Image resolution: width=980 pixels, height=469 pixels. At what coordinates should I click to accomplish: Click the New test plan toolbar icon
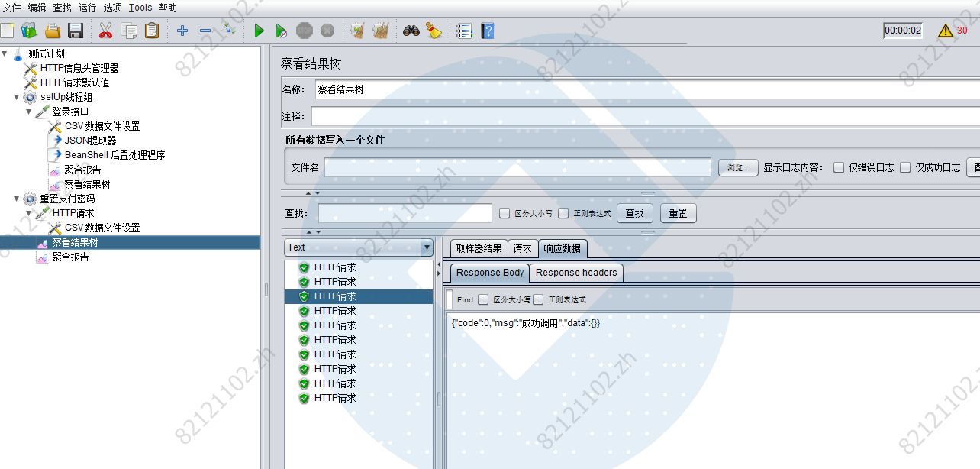pyautogui.click(x=7, y=31)
